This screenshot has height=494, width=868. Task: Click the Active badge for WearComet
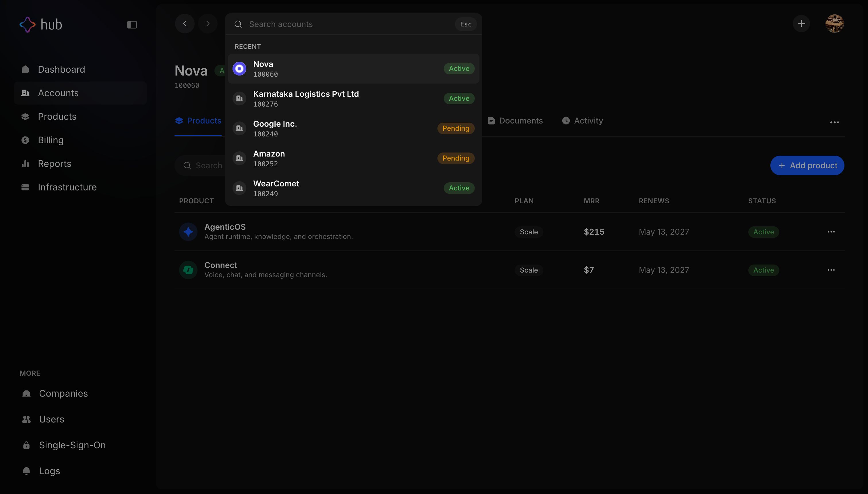459,188
